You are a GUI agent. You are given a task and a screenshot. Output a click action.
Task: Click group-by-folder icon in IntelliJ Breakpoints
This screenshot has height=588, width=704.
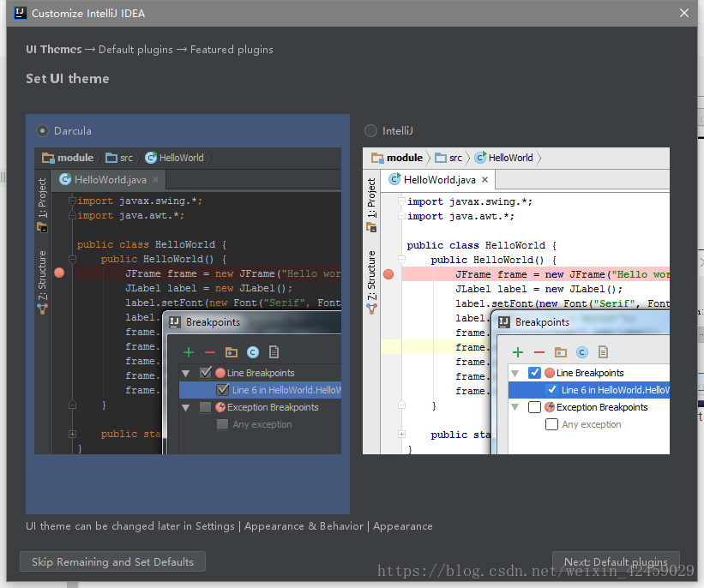560,352
